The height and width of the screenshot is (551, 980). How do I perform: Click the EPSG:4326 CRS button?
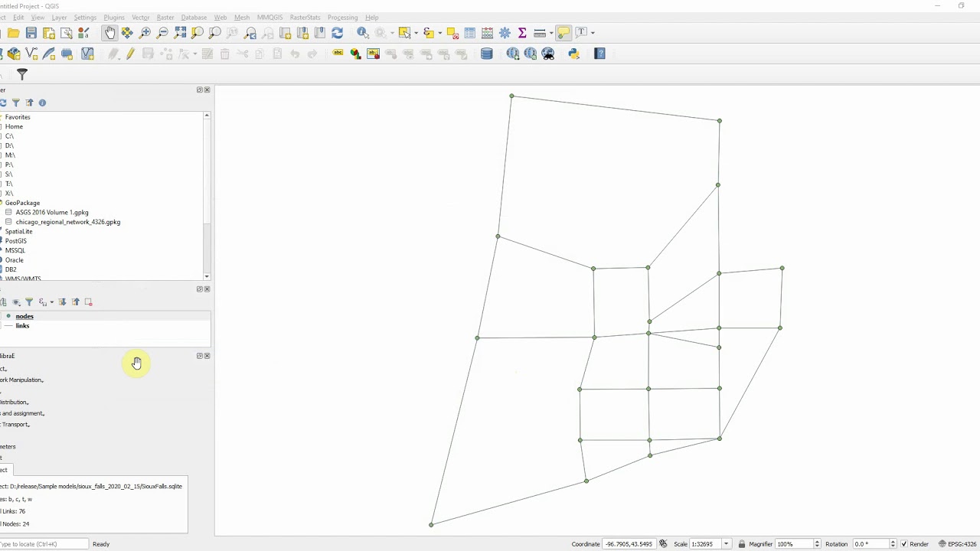(x=958, y=544)
